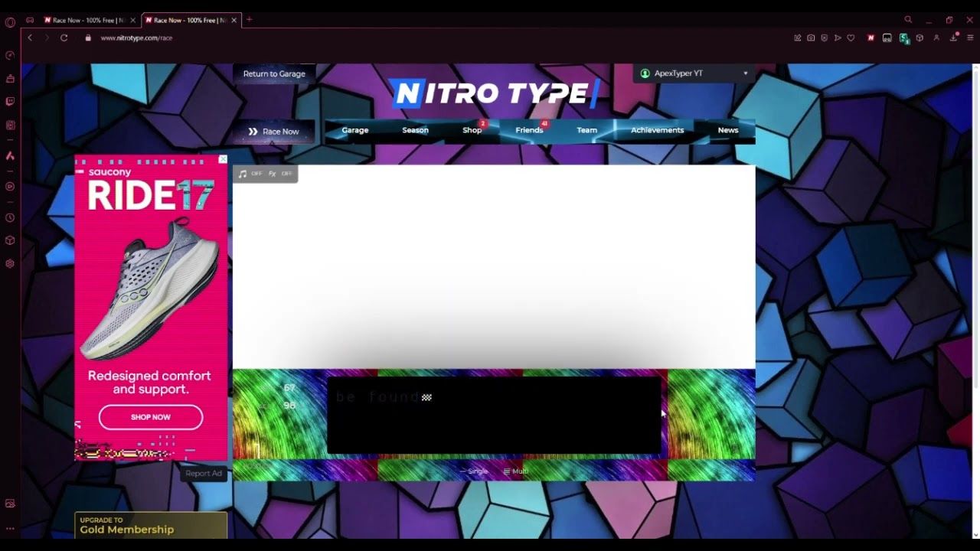Click the page vertical scrollbar
The image size is (980, 551).
975,301
